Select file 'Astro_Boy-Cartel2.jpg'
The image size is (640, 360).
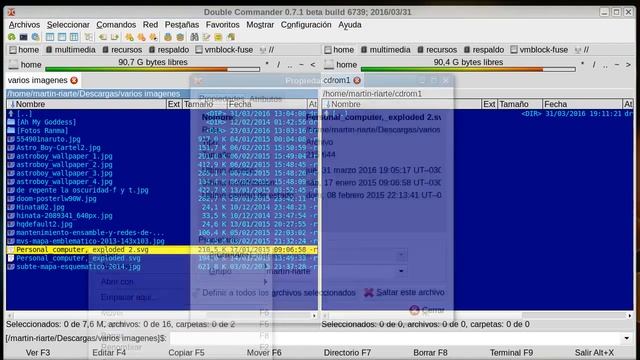(x=162, y=148)
